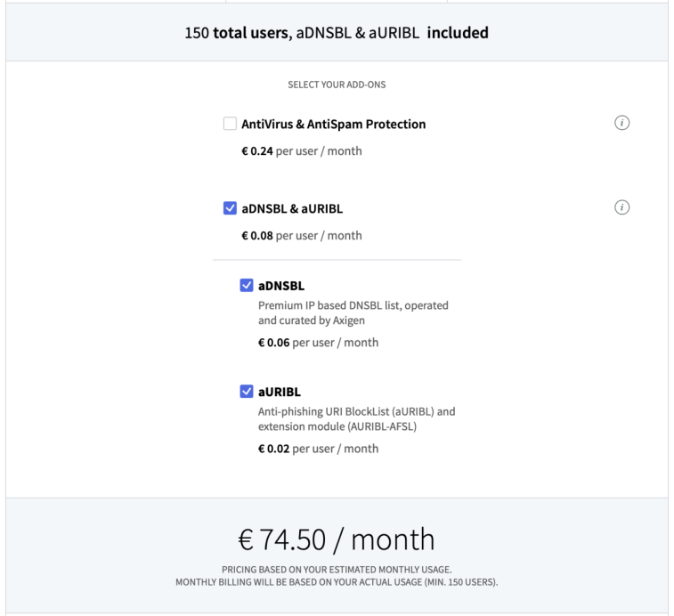674x616 pixels.
Task: Click the € 0.02 per user price
Action: [x=318, y=449]
